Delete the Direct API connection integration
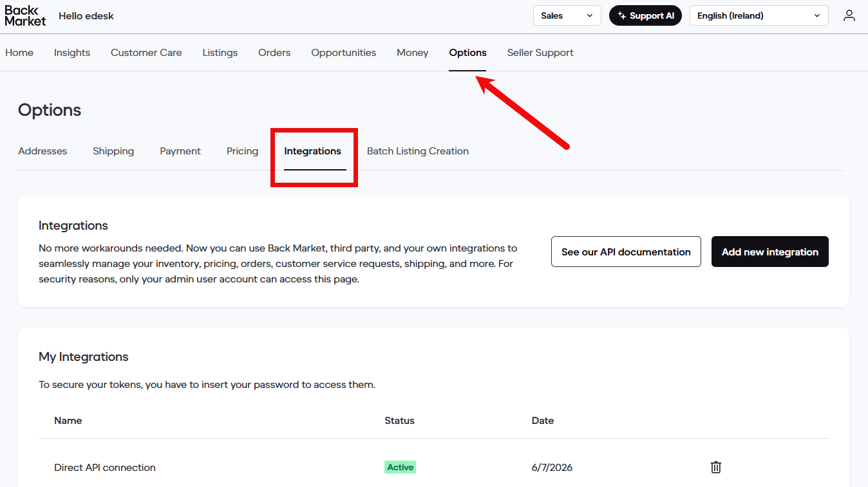 tap(715, 468)
